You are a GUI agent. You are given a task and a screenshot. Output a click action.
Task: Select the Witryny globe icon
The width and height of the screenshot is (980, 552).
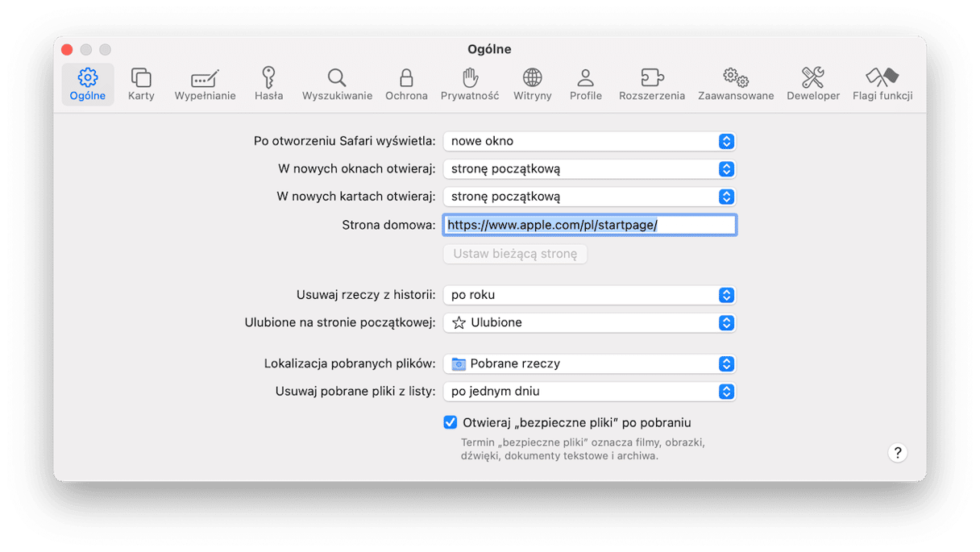tap(532, 77)
